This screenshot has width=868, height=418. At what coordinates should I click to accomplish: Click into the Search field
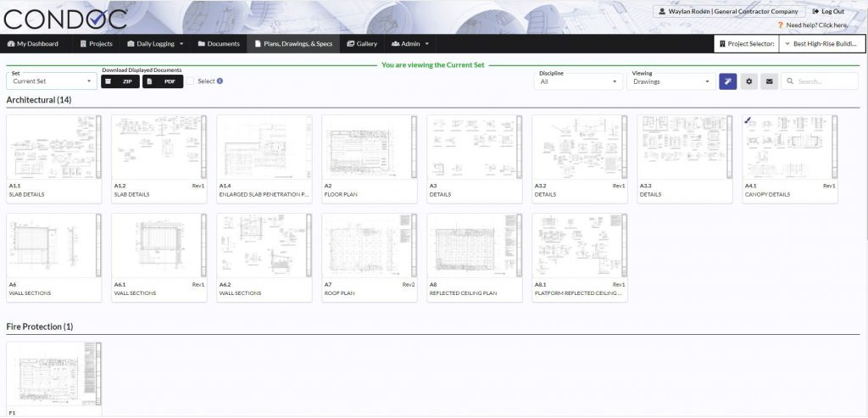click(820, 81)
